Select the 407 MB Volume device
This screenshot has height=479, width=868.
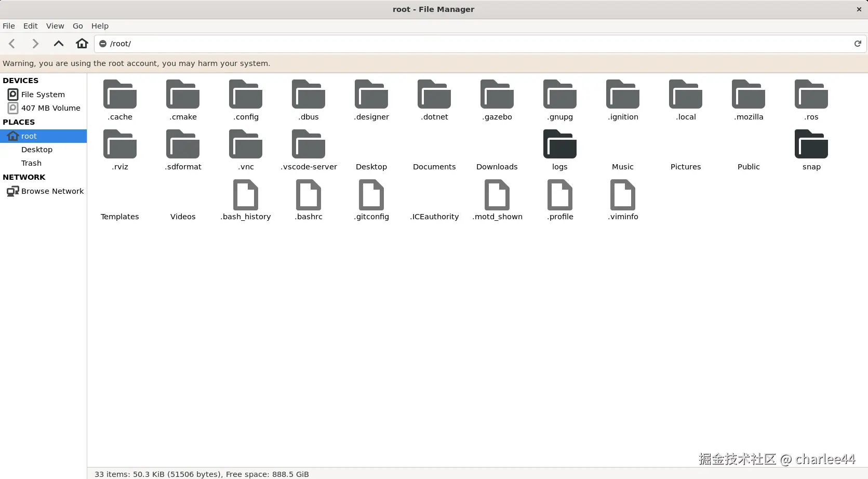coord(43,108)
